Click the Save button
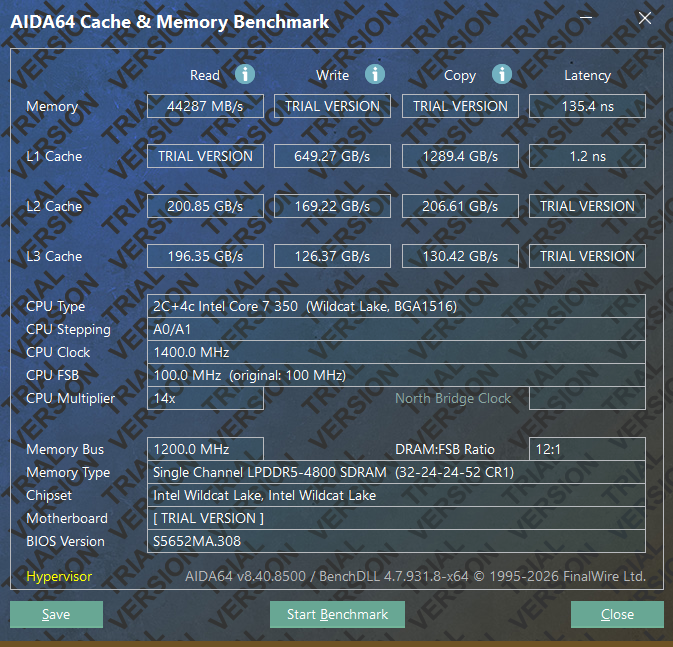 (x=56, y=614)
